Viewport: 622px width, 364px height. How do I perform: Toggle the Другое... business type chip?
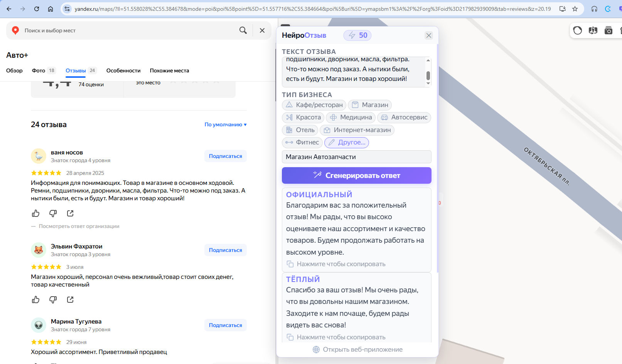347,143
